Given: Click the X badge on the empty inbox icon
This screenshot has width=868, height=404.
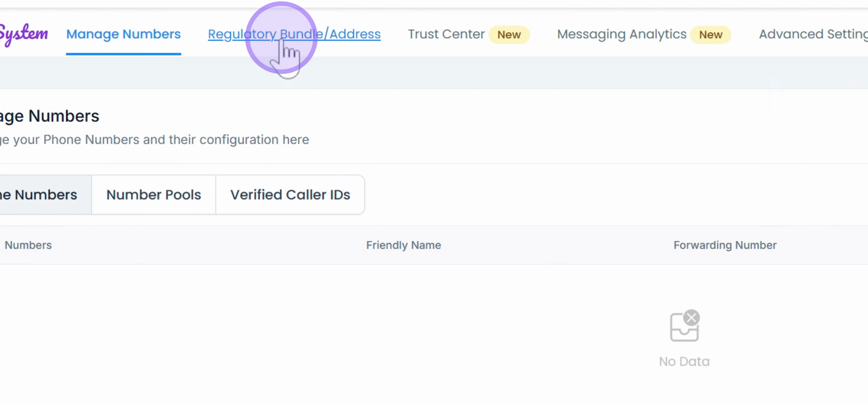Looking at the screenshot, I should point(692,318).
